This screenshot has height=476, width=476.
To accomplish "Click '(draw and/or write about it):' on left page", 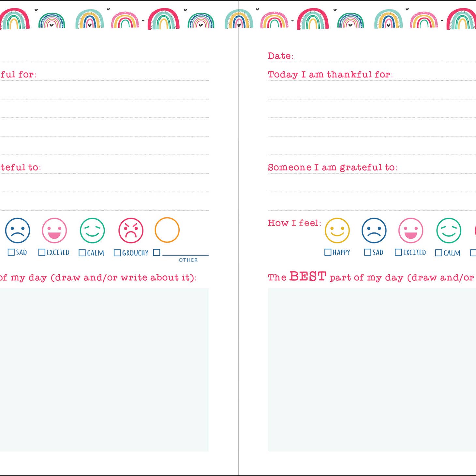I will (x=124, y=278).
